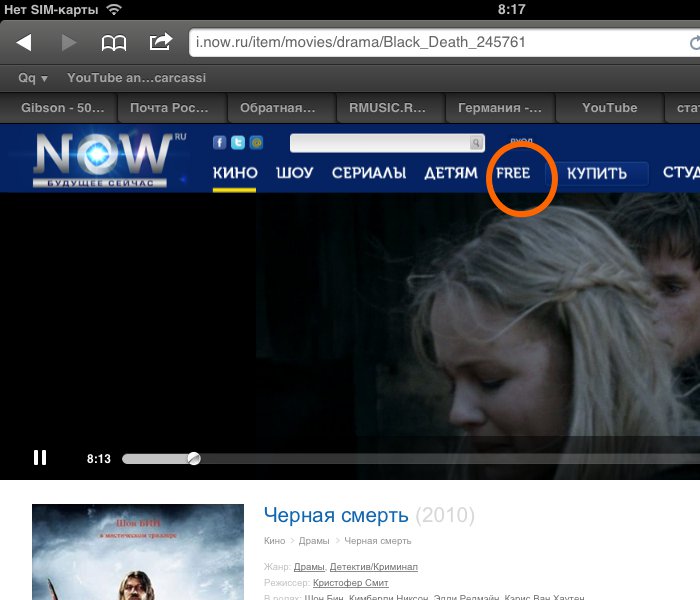Open director Кристофер Смит link

click(350, 583)
